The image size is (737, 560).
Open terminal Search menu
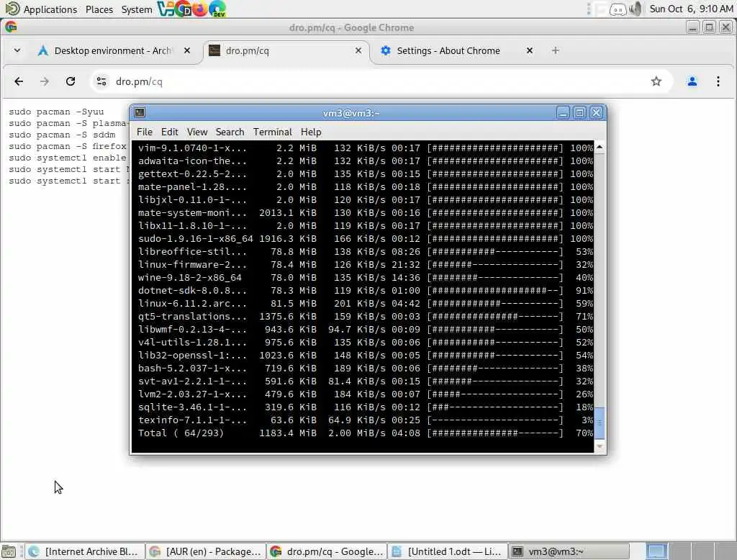click(x=230, y=132)
